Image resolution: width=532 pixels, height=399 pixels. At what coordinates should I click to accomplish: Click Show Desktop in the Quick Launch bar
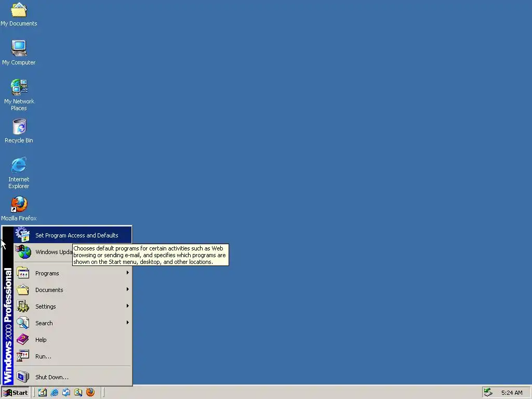point(43,393)
